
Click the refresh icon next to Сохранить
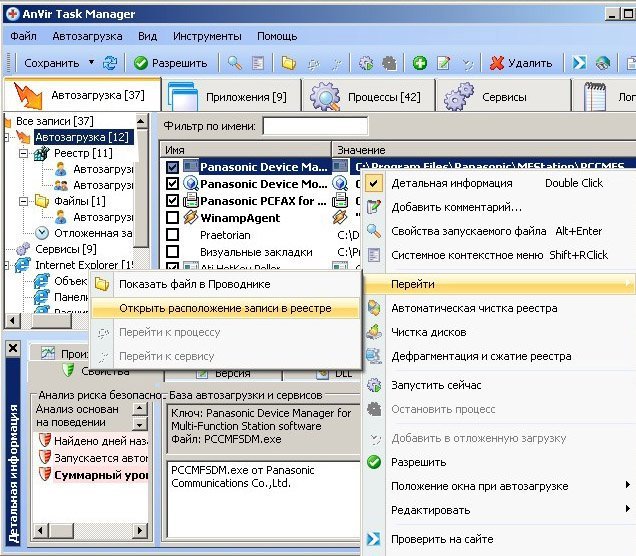pyautogui.click(x=110, y=63)
